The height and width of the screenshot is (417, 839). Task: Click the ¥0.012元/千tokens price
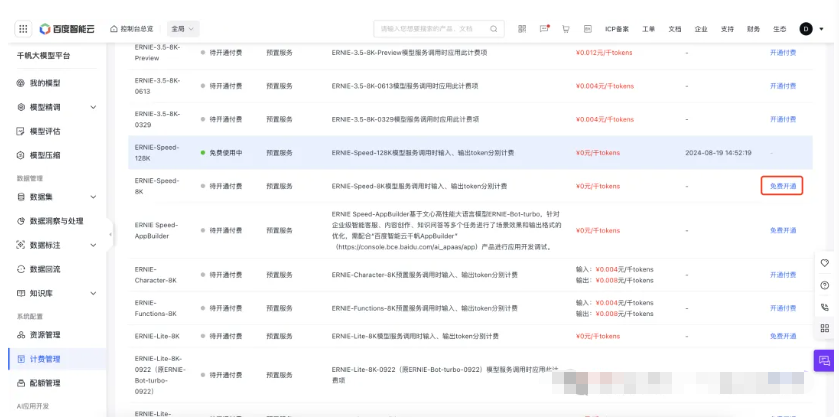(604, 52)
